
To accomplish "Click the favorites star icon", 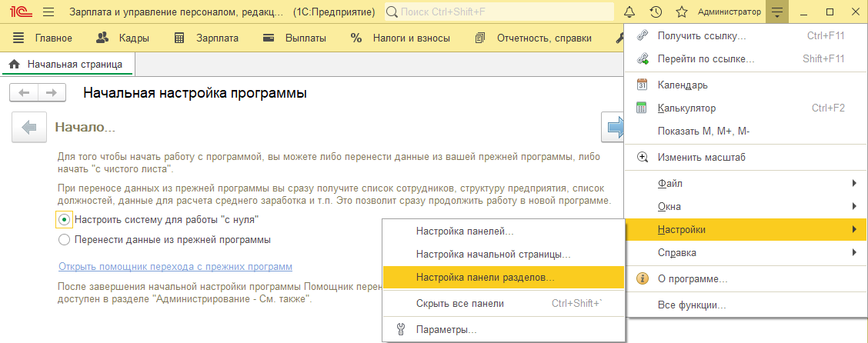I will 681,12.
